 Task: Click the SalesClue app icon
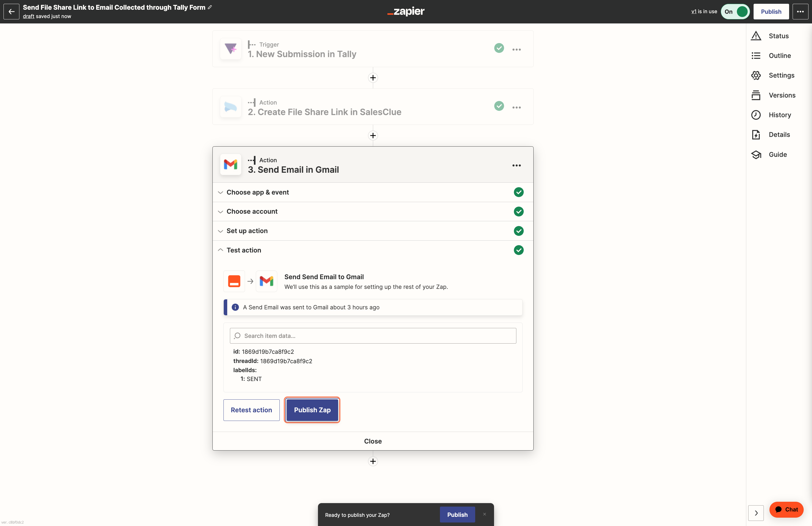pos(231,107)
